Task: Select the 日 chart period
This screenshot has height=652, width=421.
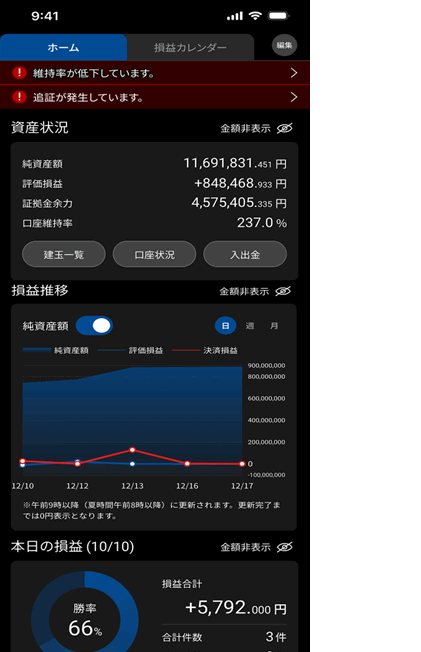Action: pos(225,326)
